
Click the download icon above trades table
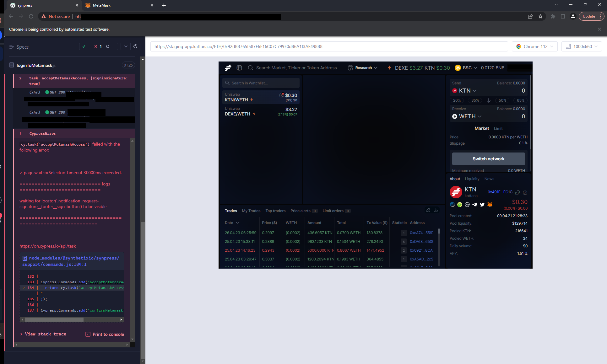(x=436, y=210)
